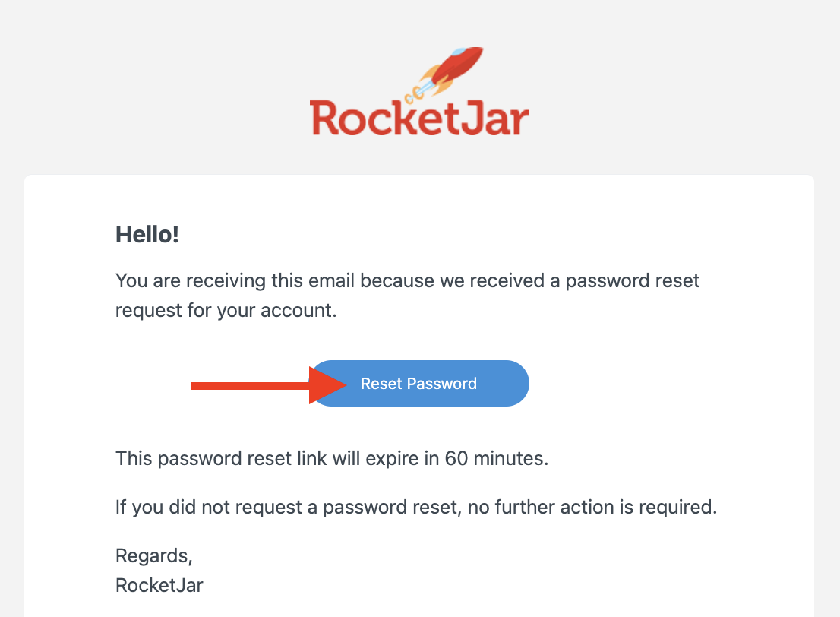Click the RocketJar wordmark in header

419,118
